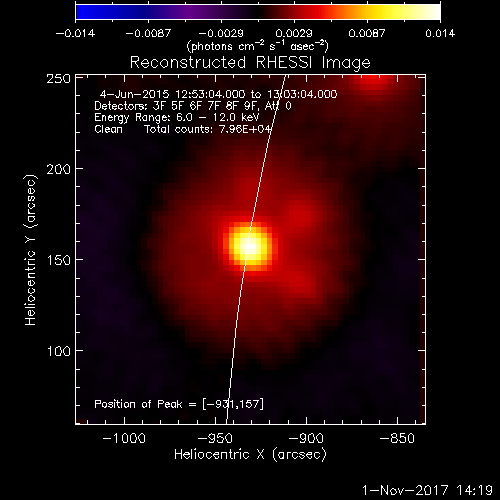
Task: Select the white end of the colorbar
Action: [x=433, y=12]
